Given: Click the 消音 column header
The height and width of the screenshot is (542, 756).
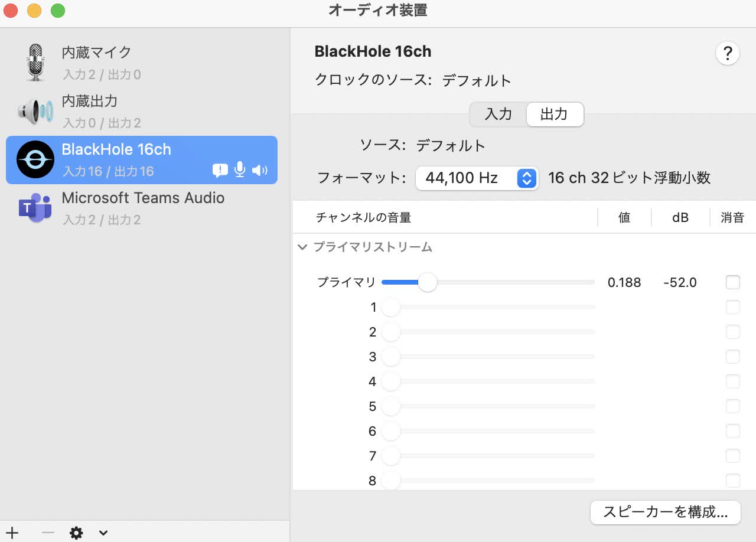Looking at the screenshot, I should click(732, 217).
